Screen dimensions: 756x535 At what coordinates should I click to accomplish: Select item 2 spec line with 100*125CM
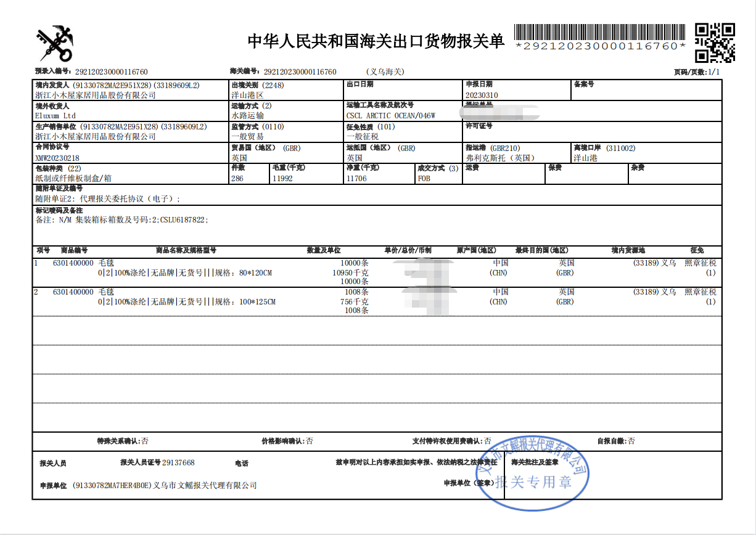pos(187,301)
